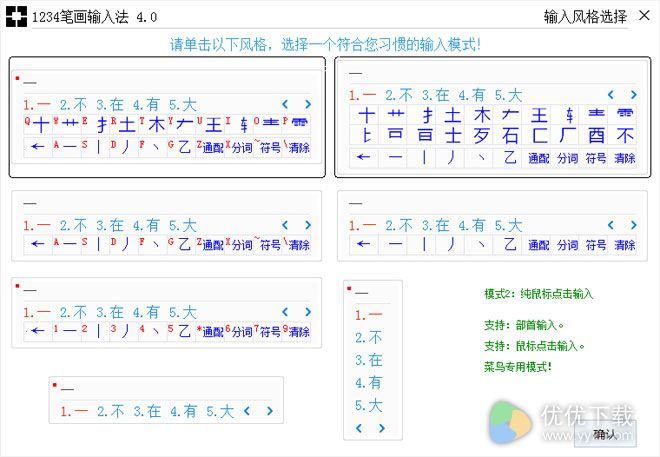Click the 确认 confirm button
Image resolution: width=660 pixels, height=457 pixels.
(x=605, y=434)
